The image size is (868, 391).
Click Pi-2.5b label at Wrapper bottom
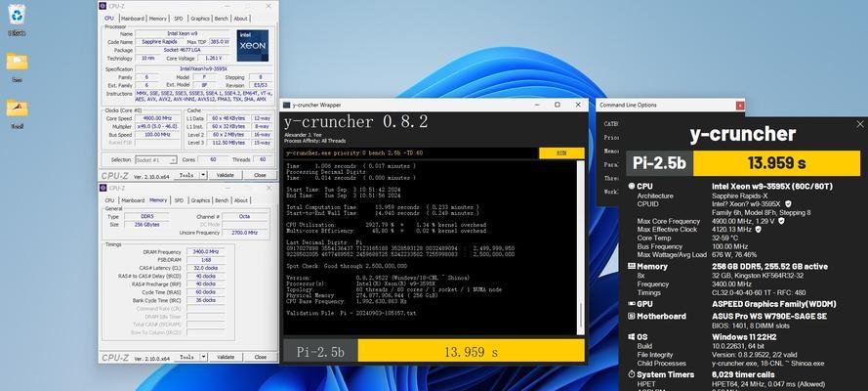(320, 351)
